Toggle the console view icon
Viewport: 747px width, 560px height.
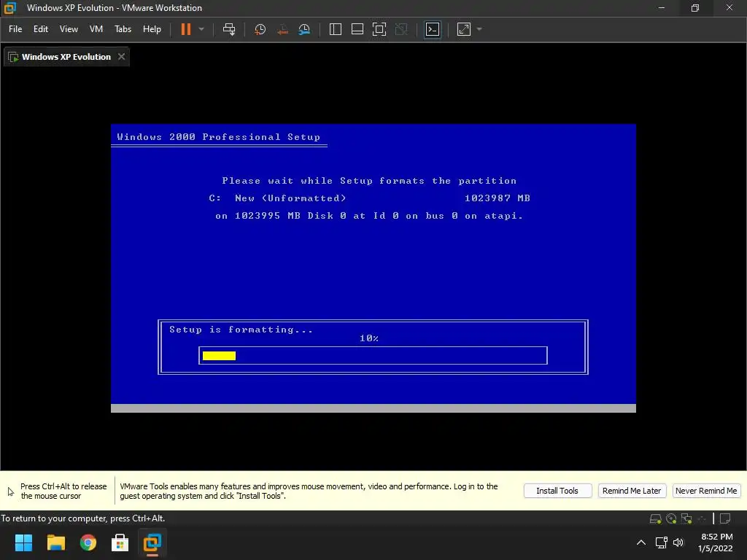click(433, 29)
